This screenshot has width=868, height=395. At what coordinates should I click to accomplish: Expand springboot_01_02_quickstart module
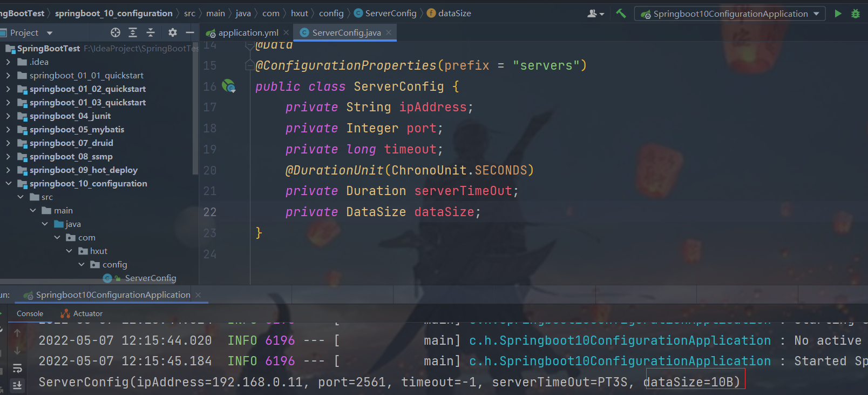point(8,89)
